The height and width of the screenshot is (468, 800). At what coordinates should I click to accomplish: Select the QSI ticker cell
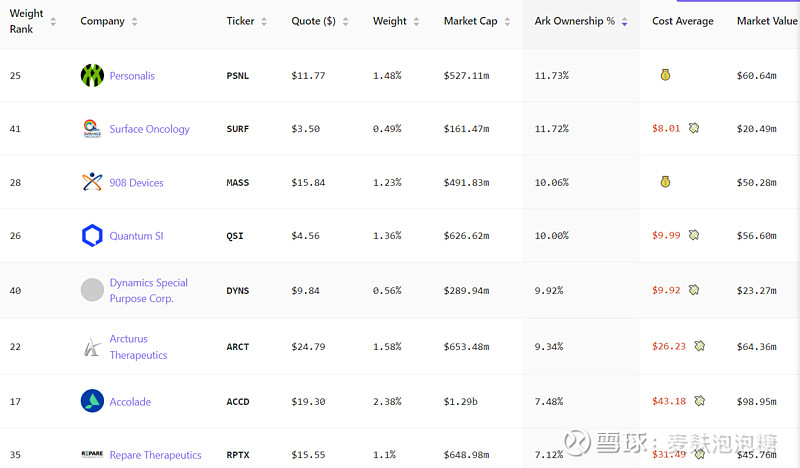(x=235, y=236)
